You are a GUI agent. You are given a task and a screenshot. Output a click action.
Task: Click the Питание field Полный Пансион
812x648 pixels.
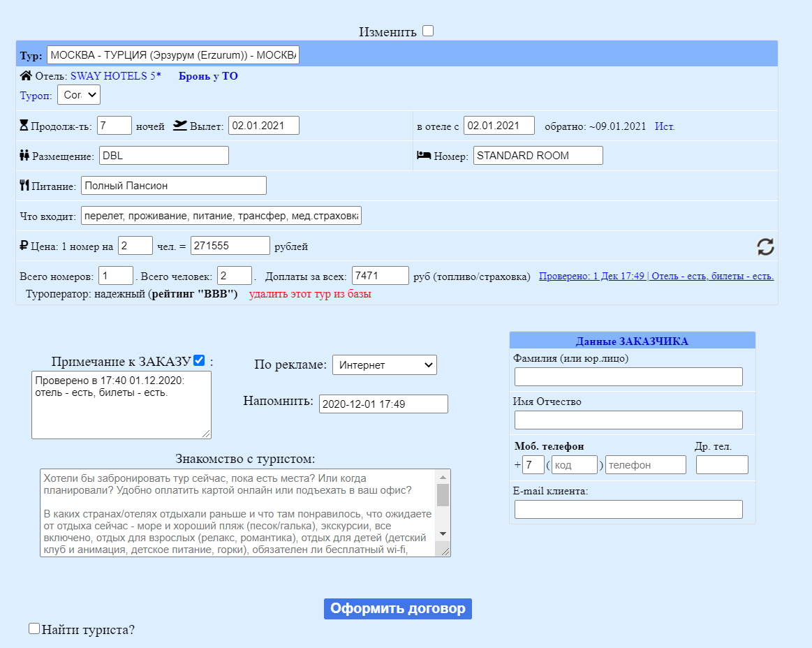click(173, 186)
